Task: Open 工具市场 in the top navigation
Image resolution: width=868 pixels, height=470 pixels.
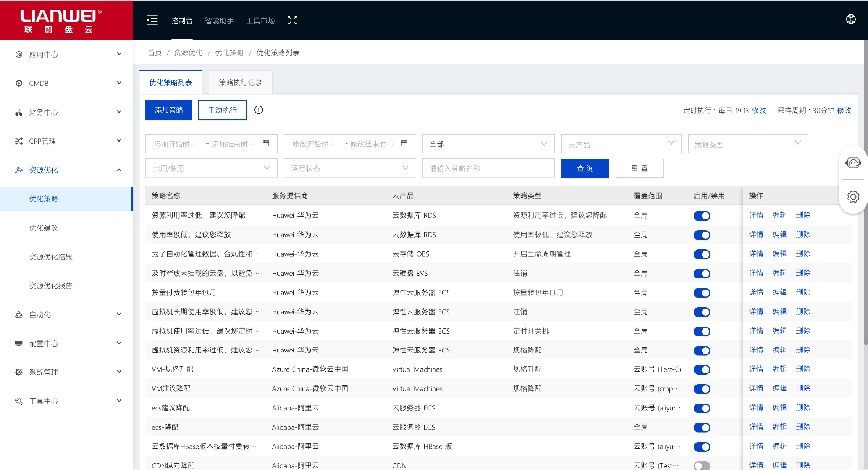Action: (260, 21)
